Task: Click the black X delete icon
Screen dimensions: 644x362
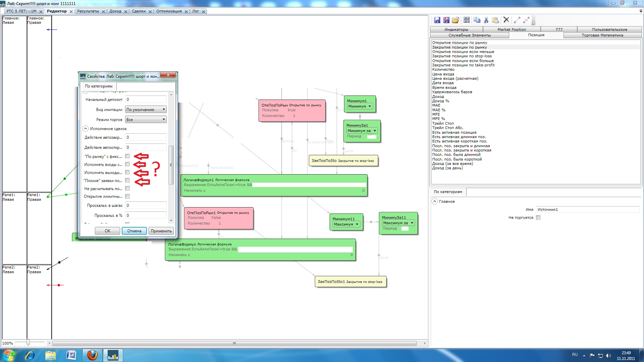Action: (x=506, y=20)
